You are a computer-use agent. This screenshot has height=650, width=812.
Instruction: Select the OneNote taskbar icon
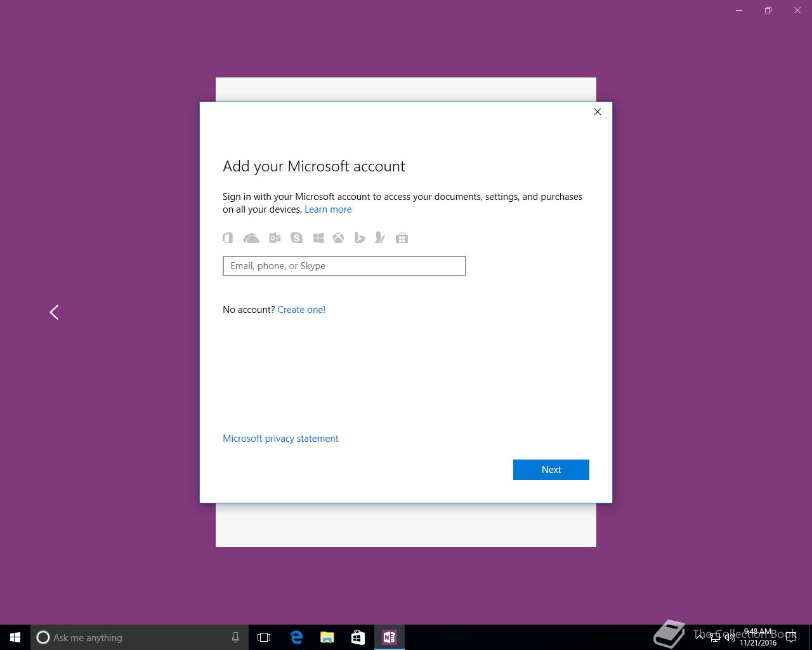(390, 637)
